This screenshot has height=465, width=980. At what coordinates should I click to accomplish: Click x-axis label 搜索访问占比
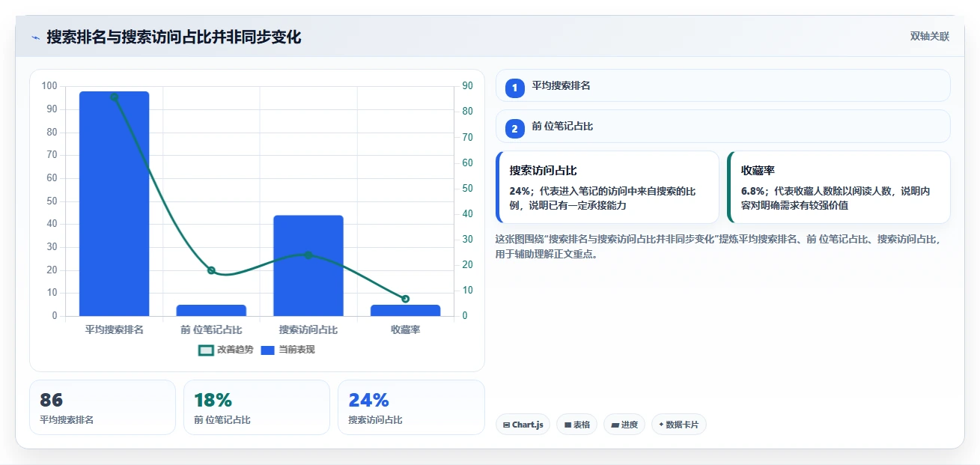(308, 329)
